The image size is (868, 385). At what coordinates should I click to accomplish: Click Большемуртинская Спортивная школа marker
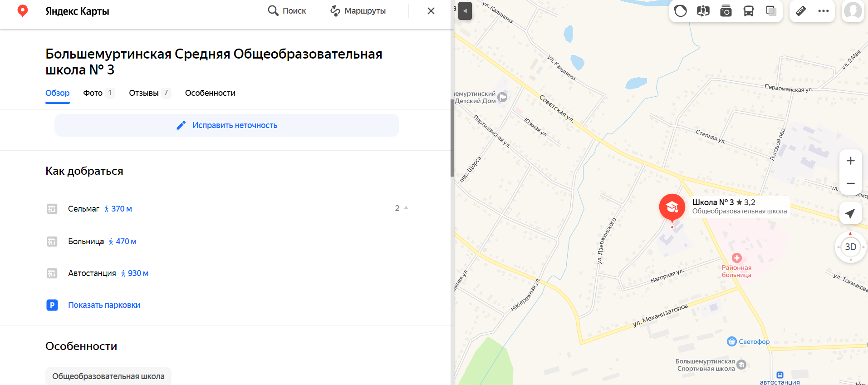741,365
